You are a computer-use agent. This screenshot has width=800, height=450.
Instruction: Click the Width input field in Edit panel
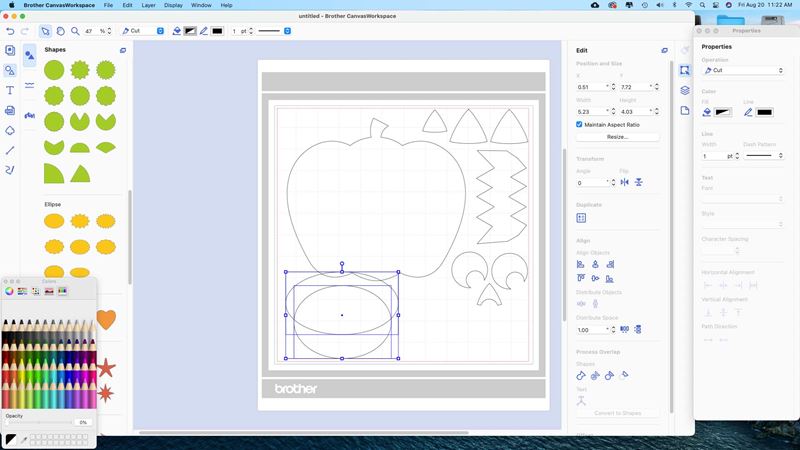589,111
